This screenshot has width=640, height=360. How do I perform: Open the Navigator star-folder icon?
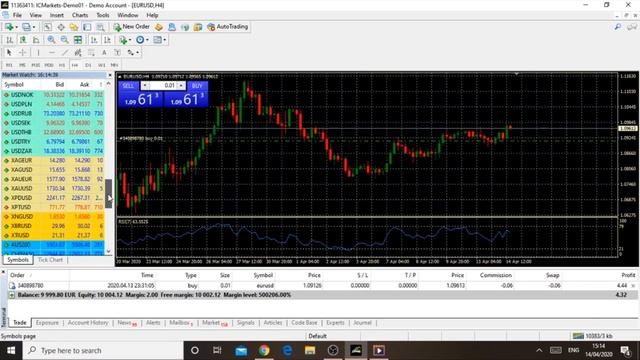[74, 27]
